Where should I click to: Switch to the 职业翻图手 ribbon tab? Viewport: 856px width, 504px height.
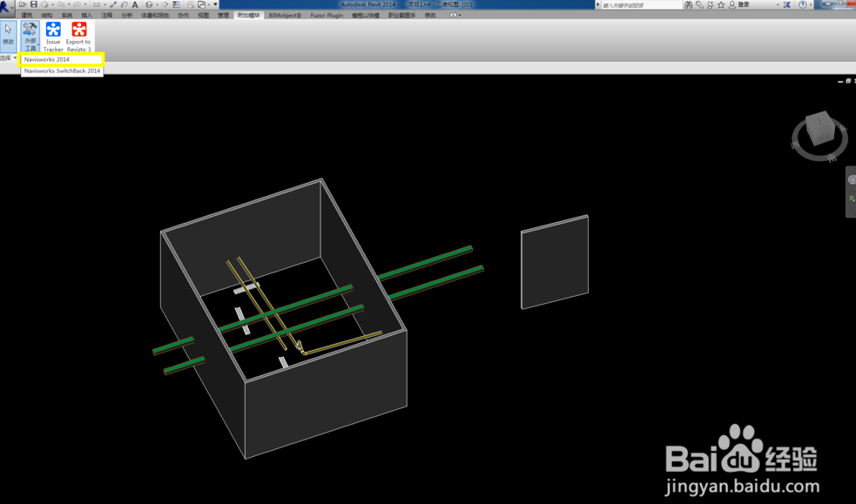pos(401,16)
